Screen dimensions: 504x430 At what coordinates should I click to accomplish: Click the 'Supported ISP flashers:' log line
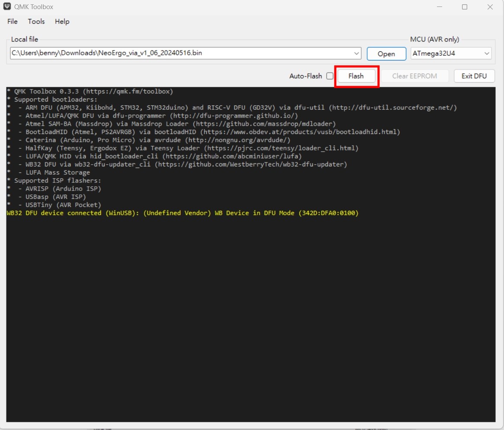tap(54, 181)
